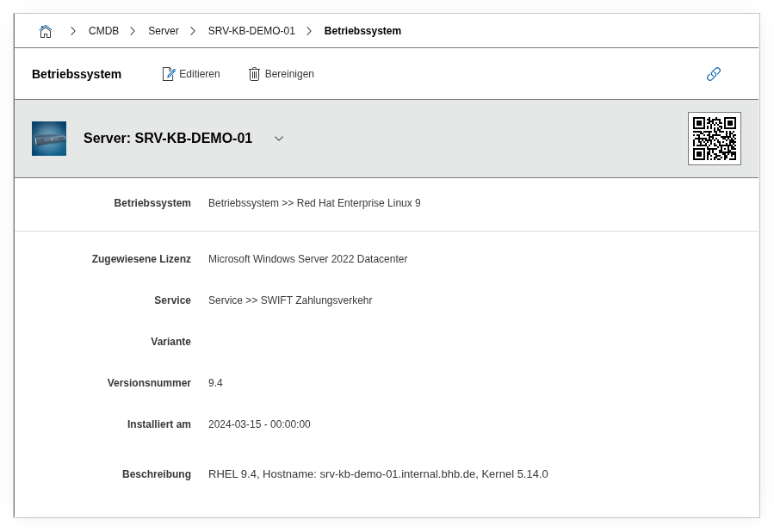Image resolution: width=774 pixels, height=532 pixels.
Task: Click the Server: SRV-KB-DEMO-01 heading
Action: point(168,139)
